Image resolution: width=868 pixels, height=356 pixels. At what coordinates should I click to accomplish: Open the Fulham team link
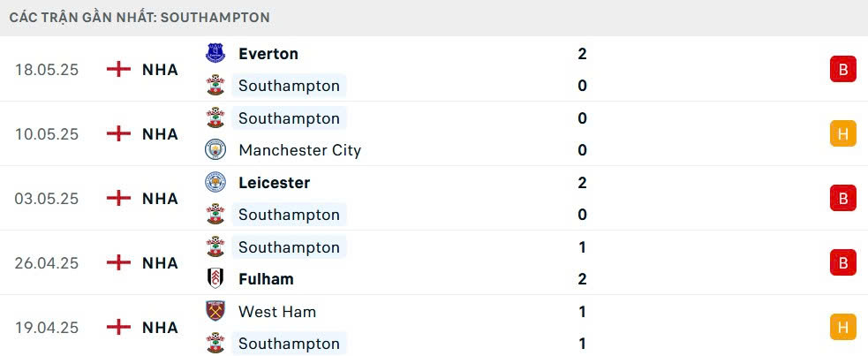click(x=266, y=279)
